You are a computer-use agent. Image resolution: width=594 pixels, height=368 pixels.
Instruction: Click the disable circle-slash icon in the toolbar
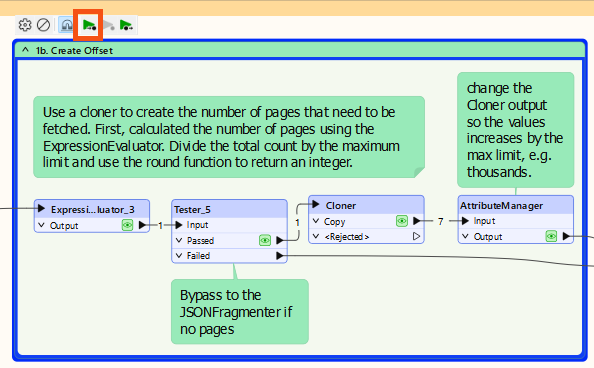tap(44, 25)
